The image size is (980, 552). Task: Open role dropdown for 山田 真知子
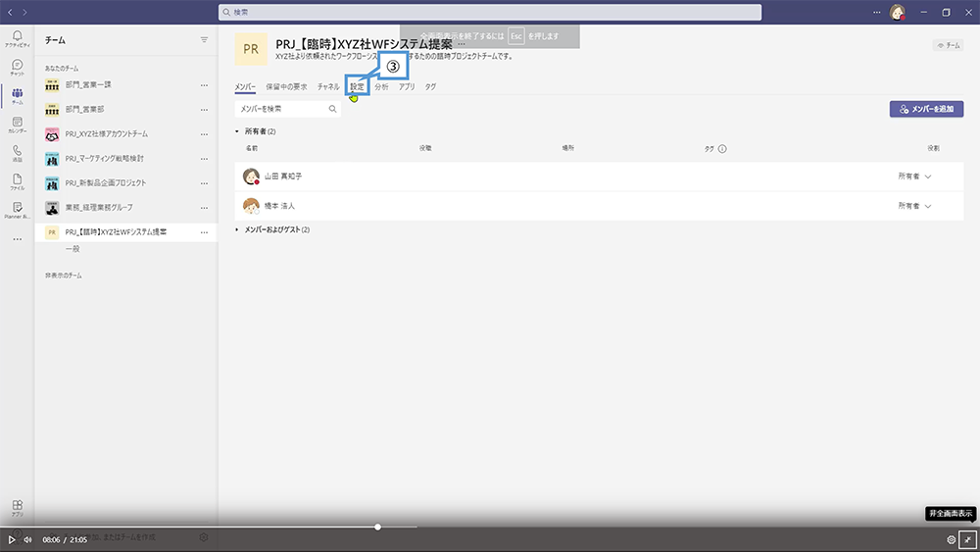point(914,176)
